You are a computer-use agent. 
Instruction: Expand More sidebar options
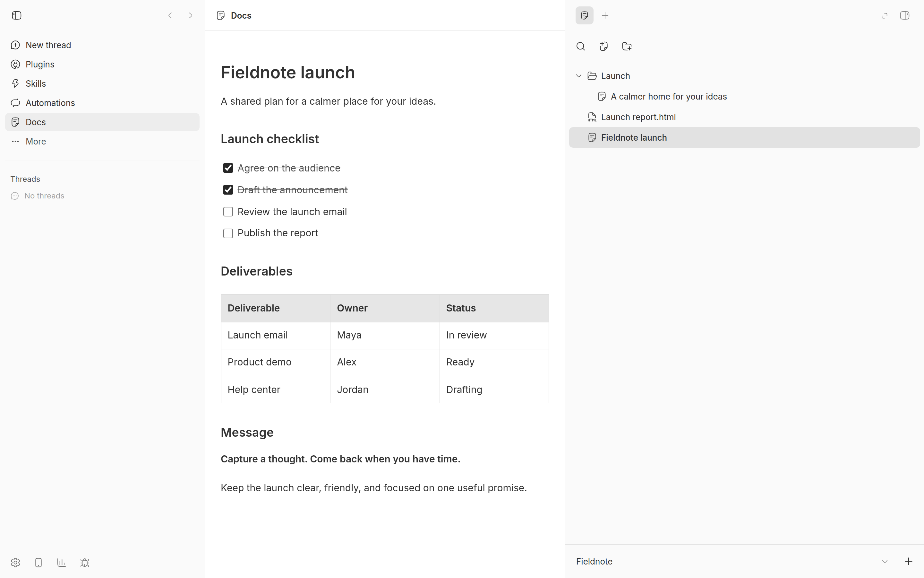pyautogui.click(x=102, y=141)
